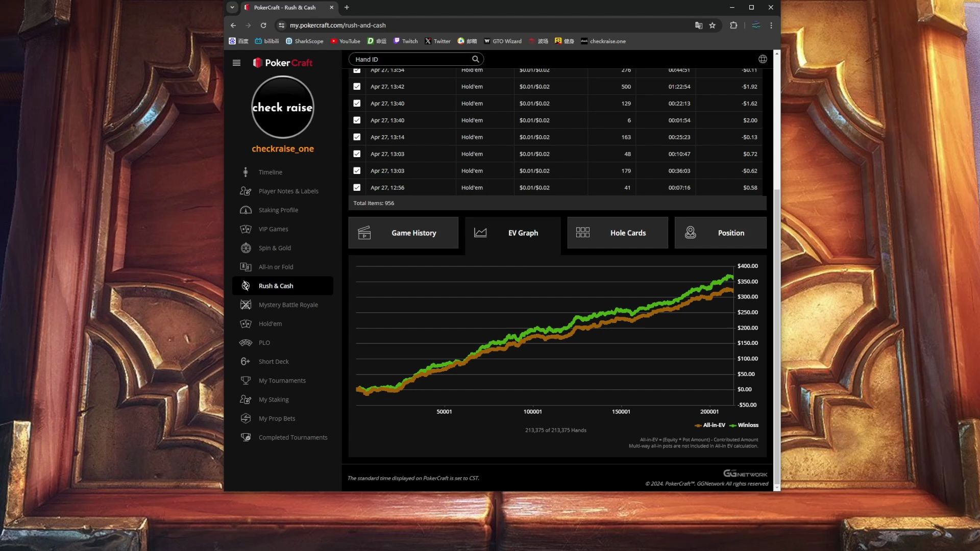Click the Mystery Battle Royale icon
Screen dimensions: 980x551
[246, 305]
